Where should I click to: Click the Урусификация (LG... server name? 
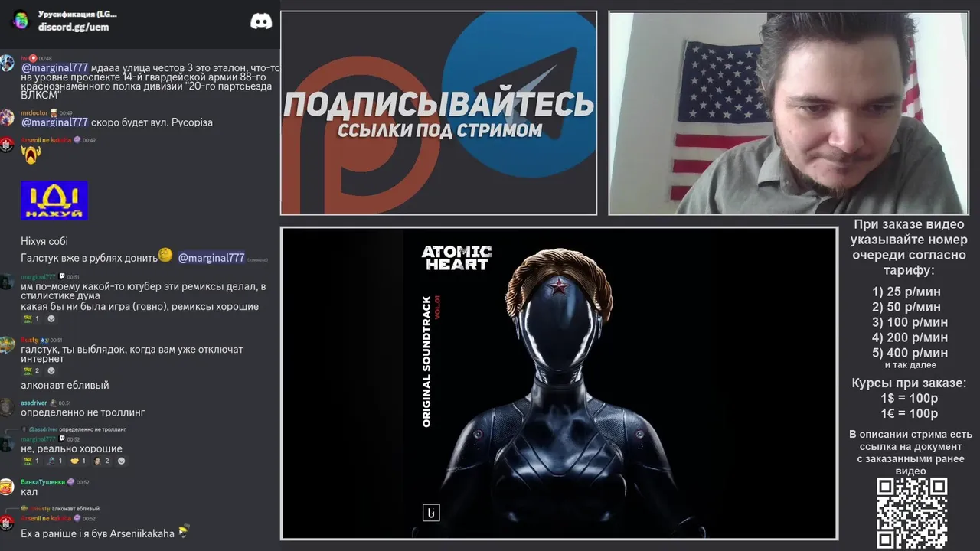(77, 14)
